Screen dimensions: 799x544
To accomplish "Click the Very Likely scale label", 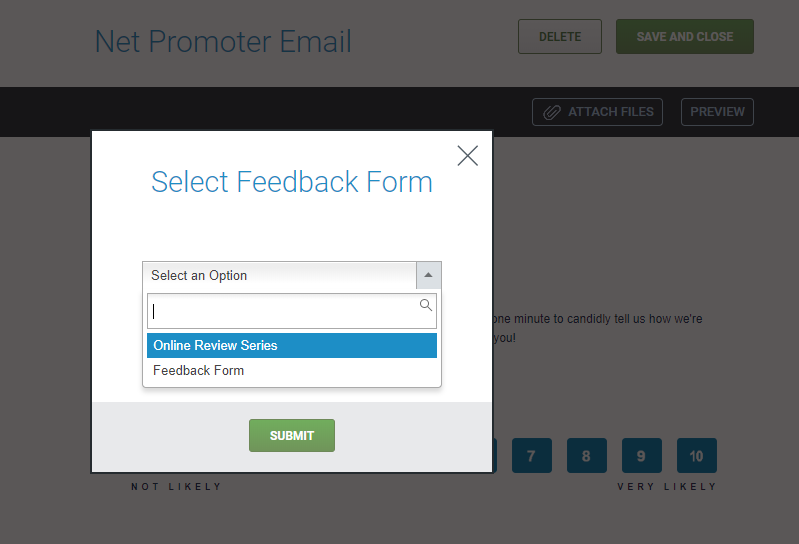I will 667,487.
